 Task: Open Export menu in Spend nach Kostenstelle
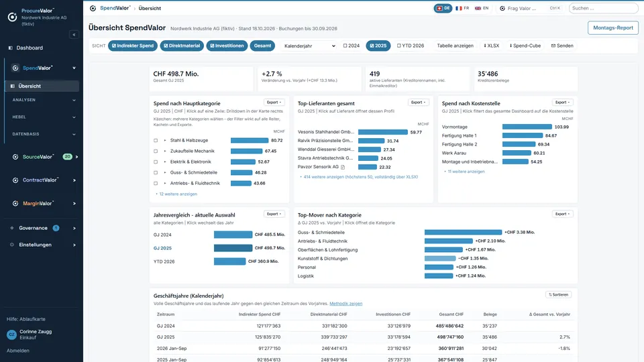click(562, 102)
